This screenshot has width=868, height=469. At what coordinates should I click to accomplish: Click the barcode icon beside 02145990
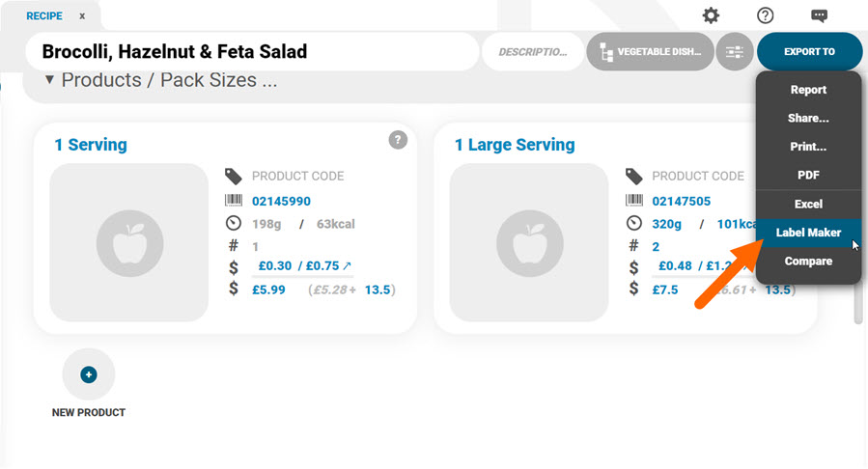[x=234, y=200]
